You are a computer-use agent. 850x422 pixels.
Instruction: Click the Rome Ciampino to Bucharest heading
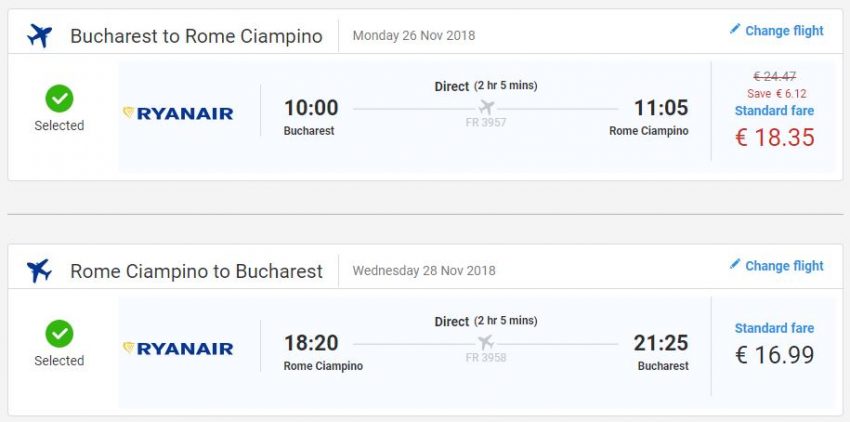[196, 271]
